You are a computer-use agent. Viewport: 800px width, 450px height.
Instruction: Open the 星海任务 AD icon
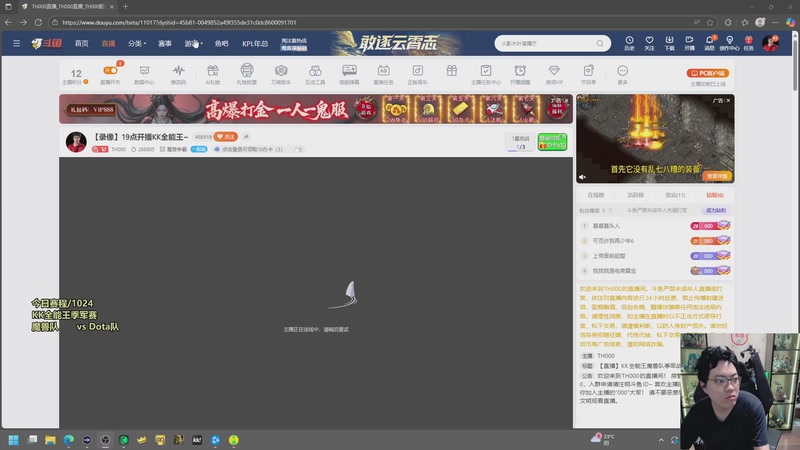(x=384, y=74)
